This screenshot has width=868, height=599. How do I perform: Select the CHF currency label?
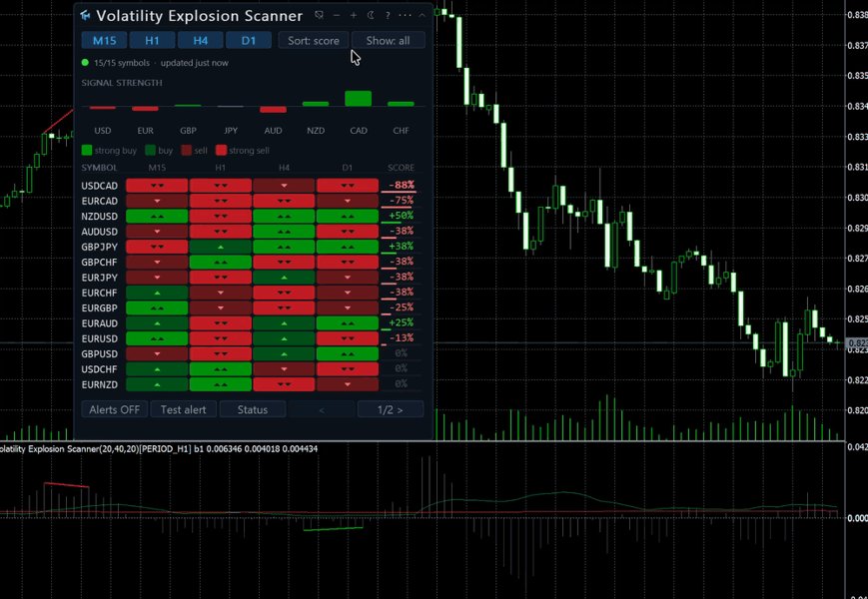[x=401, y=131]
